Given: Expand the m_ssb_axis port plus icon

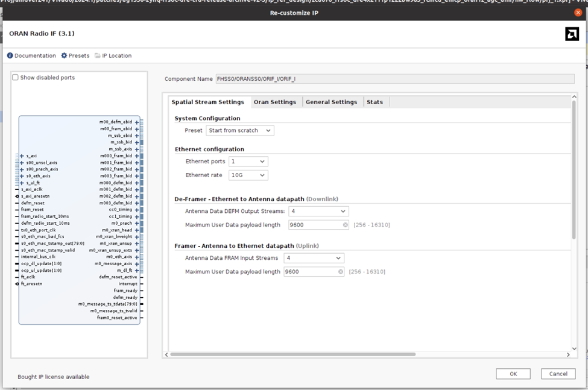Looking at the screenshot, I should (137, 149).
